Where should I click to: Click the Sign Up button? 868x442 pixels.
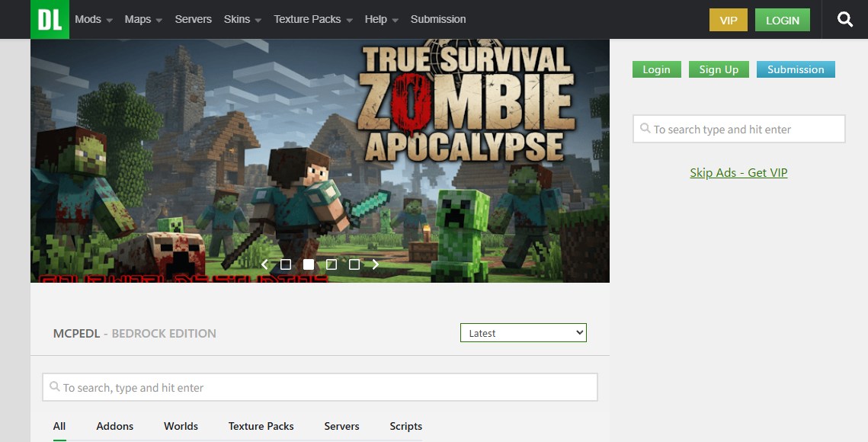click(719, 69)
